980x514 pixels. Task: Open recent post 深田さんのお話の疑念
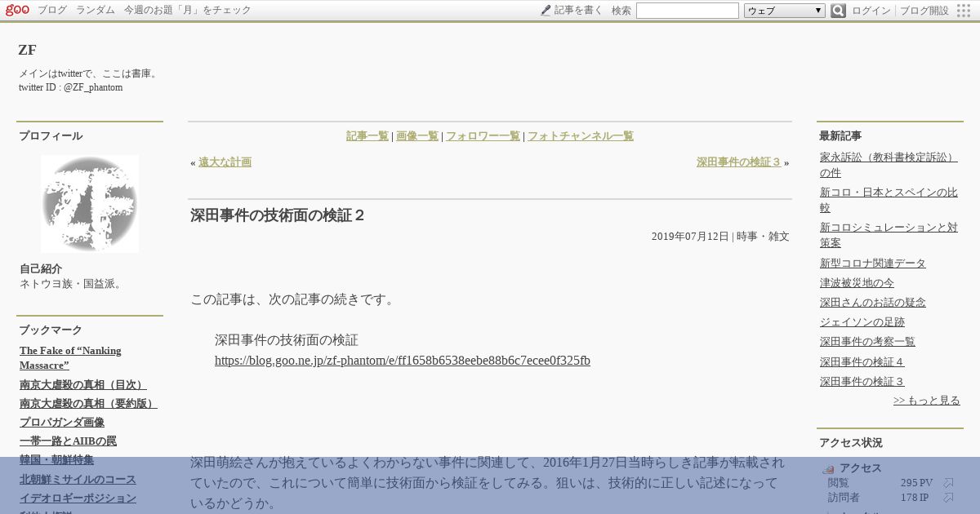pos(873,303)
